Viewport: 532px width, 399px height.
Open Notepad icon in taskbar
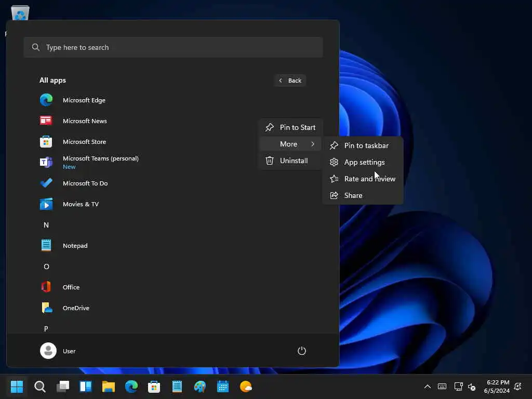[177, 387]
